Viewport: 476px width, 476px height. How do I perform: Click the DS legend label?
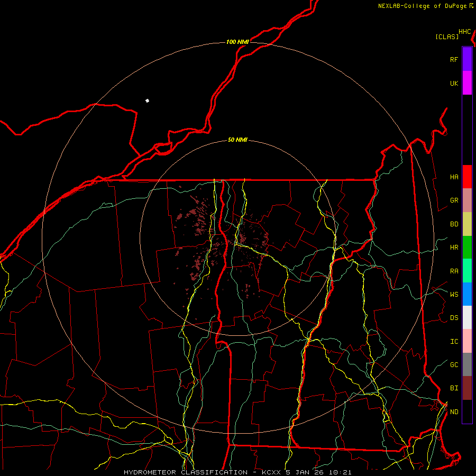click(x=454, y=318)
